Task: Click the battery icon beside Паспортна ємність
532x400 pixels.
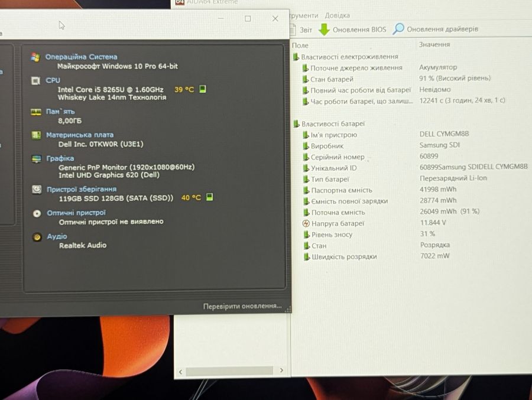Action: (306, 190)
